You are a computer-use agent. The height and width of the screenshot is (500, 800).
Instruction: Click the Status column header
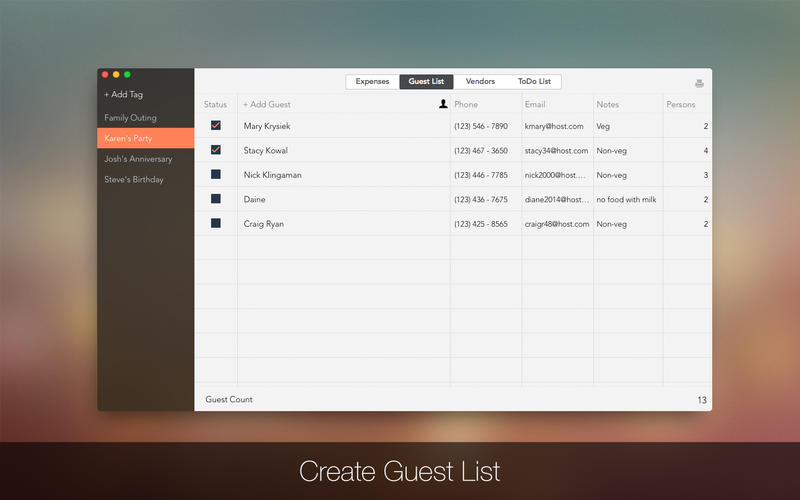point(215,104)
